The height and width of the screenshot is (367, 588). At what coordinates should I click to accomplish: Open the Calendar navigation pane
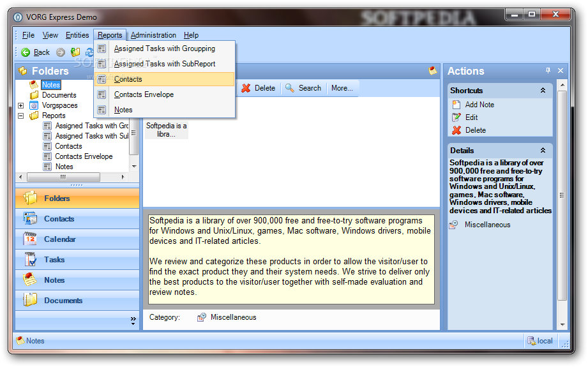click(77, 239)
